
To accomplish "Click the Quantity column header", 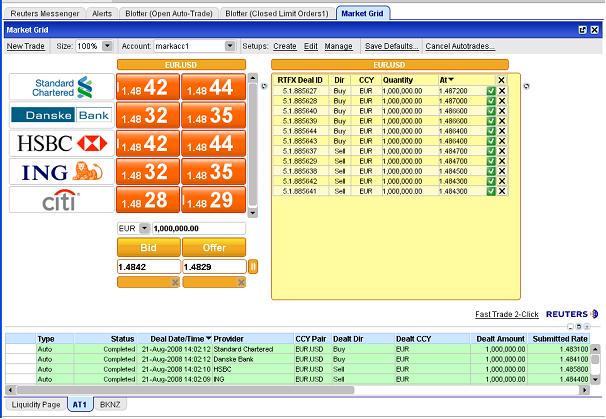I will point(398,80).
